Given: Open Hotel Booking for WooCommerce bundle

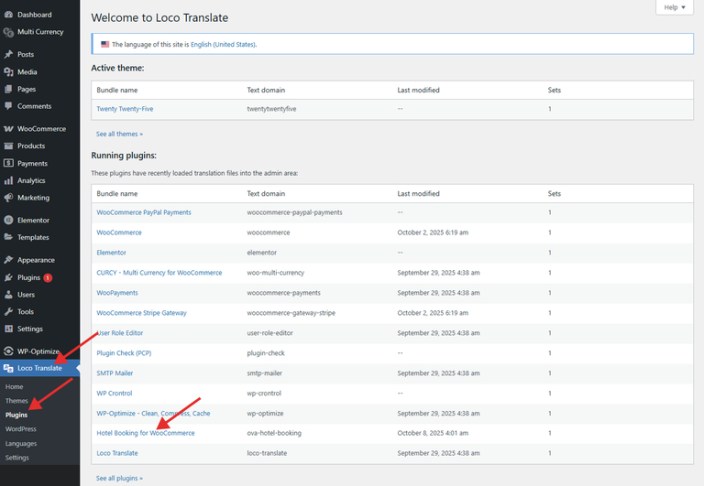Looking at the screenshot, I should (x=145, y=433).
